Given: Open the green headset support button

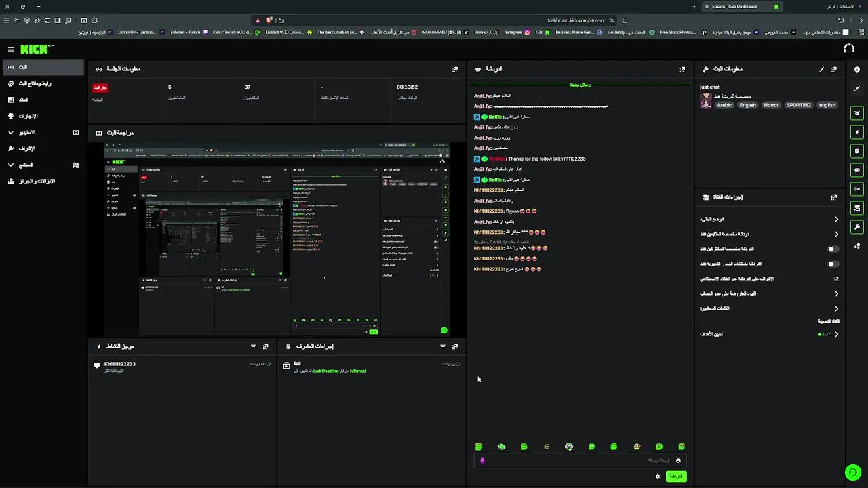Looking at the screenshot, I should tap(852, 472).
